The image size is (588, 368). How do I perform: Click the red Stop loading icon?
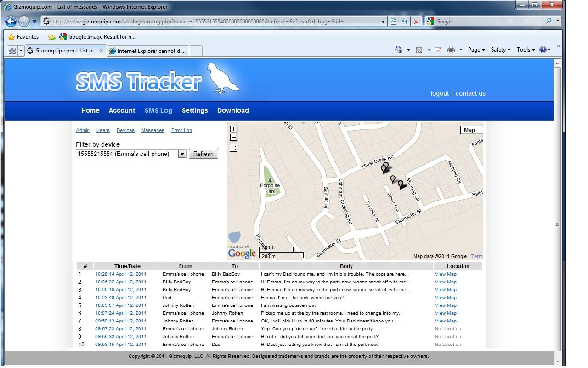point(416,22)
